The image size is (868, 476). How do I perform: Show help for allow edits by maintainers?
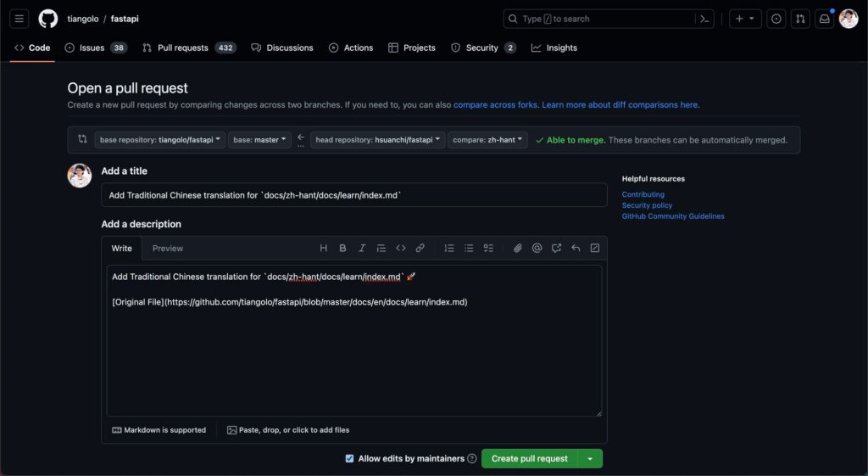coord(471,458)
